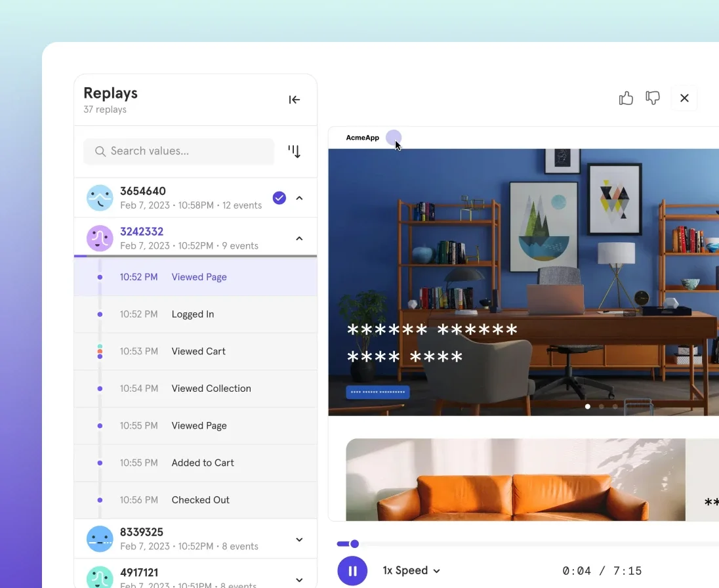This screenshot has height=588, width=719.
Task: Click the 0:04 / 7:15 time display
Action: [x=602, y=570]
